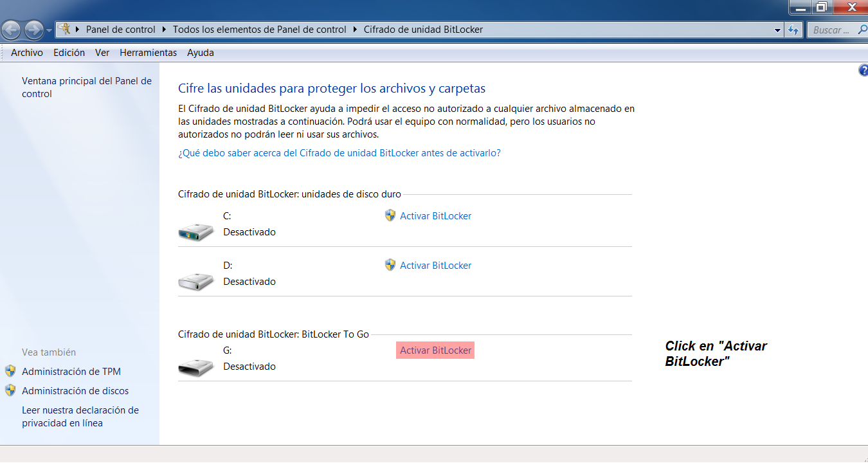Click the Vea también heading
The height and width of the screenshot is (463, 868).
point(49,352)
